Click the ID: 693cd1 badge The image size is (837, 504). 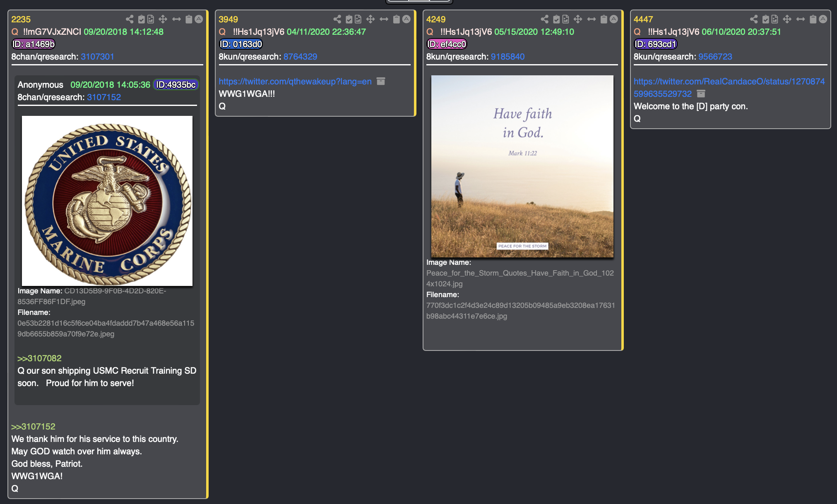[655, 44]
